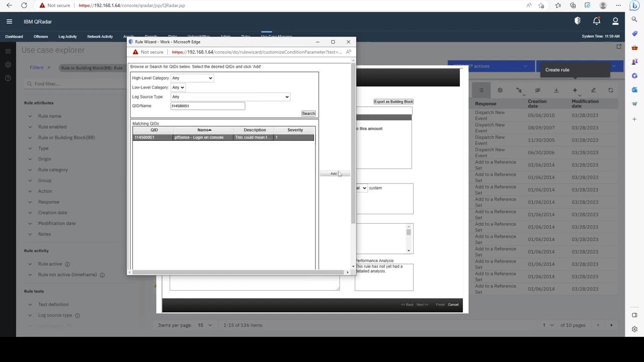This screenshot has height=362, width=644.
Task: Open the QRadar user profile icon
Action: [x=615, y=21]
